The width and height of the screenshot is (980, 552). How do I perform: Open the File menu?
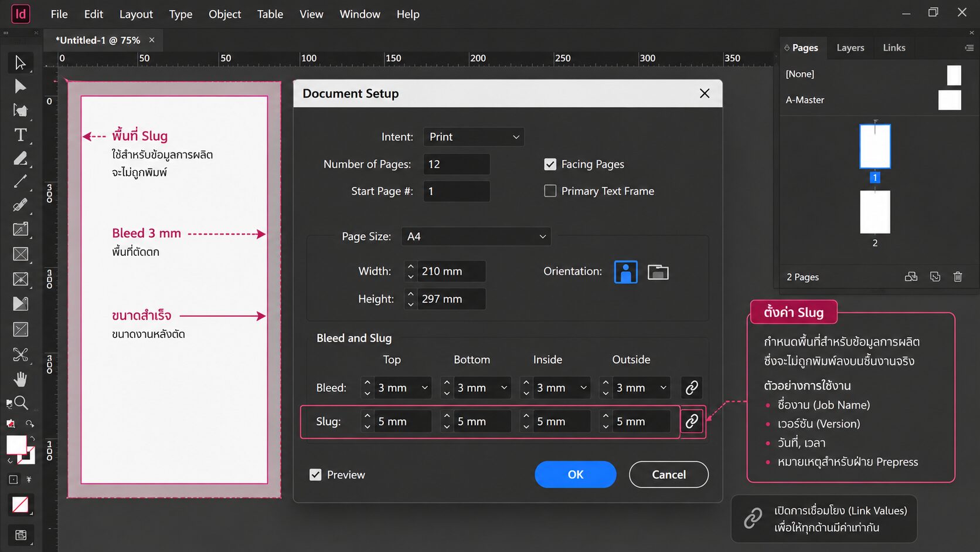tap(59, 14)
